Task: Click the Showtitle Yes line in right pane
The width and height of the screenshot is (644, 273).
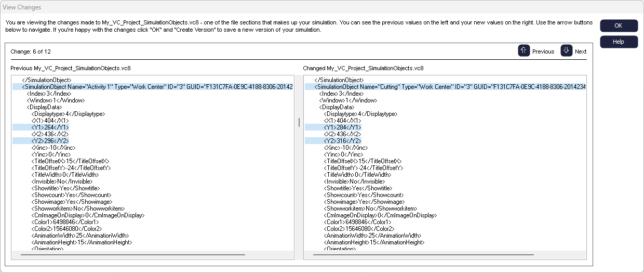Action: [x=358, y=188]
